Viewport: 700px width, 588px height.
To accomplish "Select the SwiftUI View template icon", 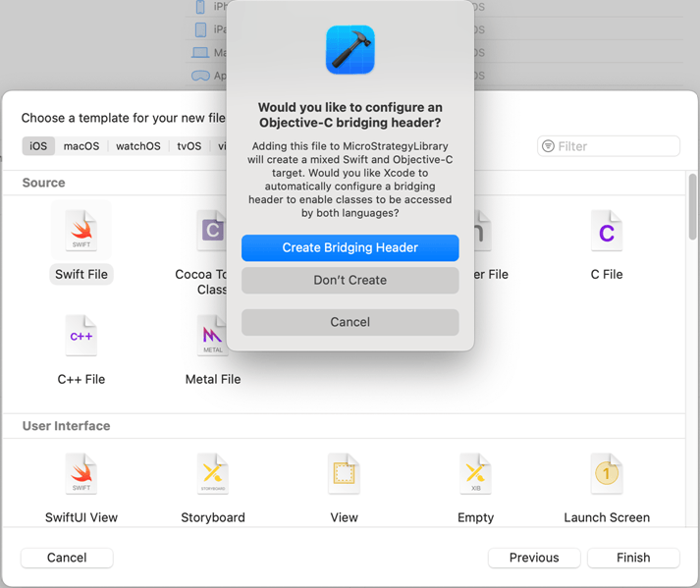I will click(x=81, y=474).
